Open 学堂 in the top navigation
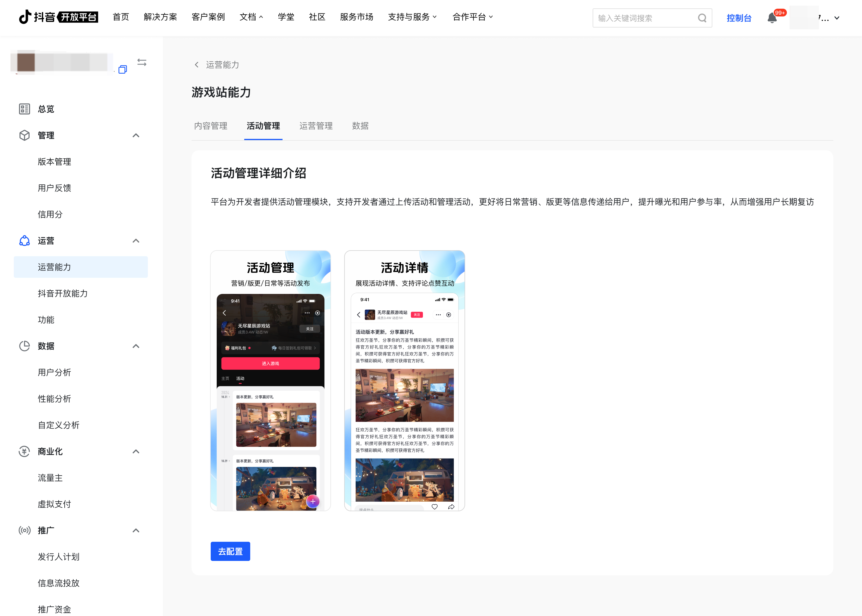862x616 pixels. [x=286, y=17]
